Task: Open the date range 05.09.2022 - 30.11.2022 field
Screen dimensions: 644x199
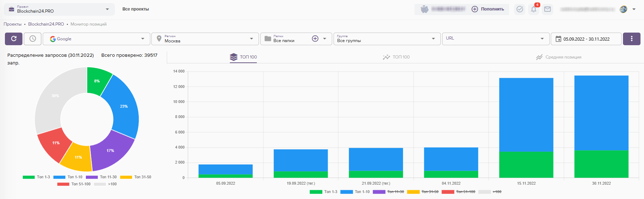Action: point(586,39)
